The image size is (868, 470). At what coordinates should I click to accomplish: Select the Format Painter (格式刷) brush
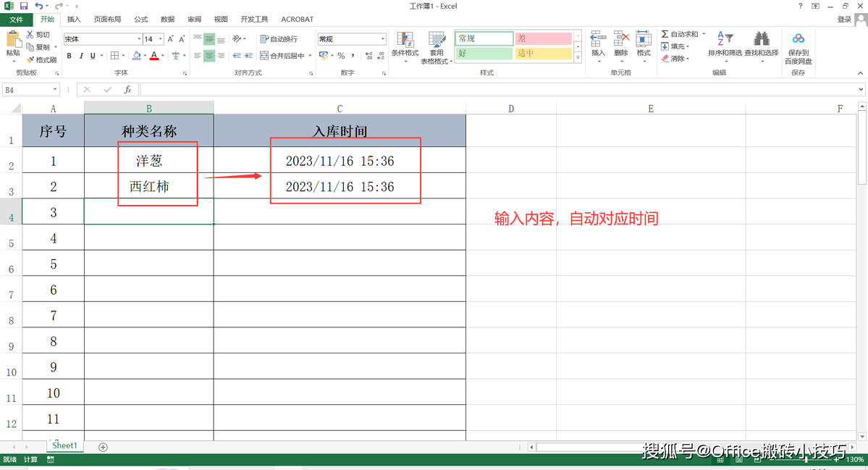(x=30, y=59)
